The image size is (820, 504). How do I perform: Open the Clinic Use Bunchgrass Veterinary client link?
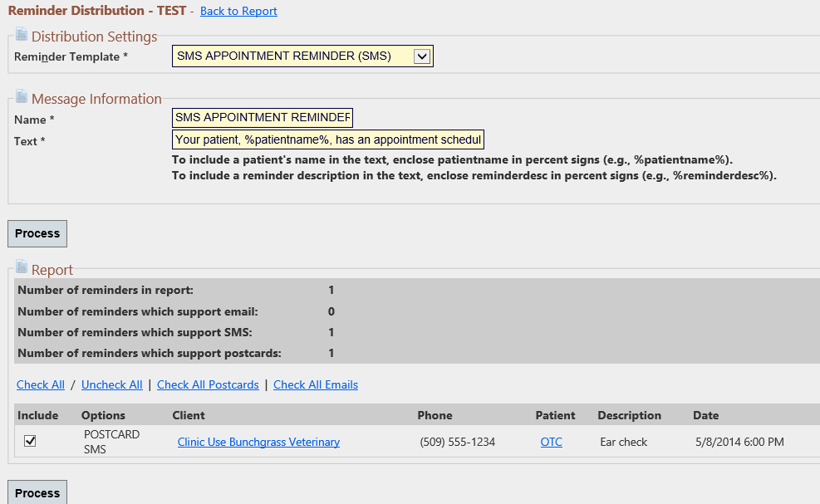pyautogui.click(x=259, y=442)
